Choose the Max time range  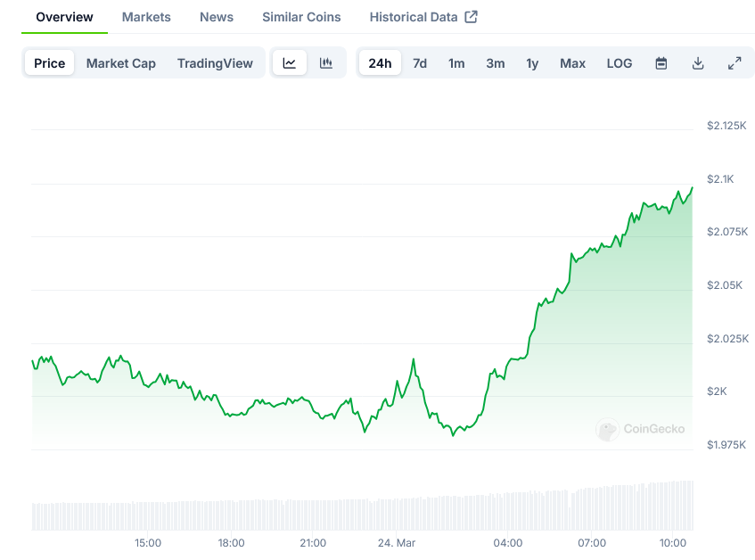572,62
